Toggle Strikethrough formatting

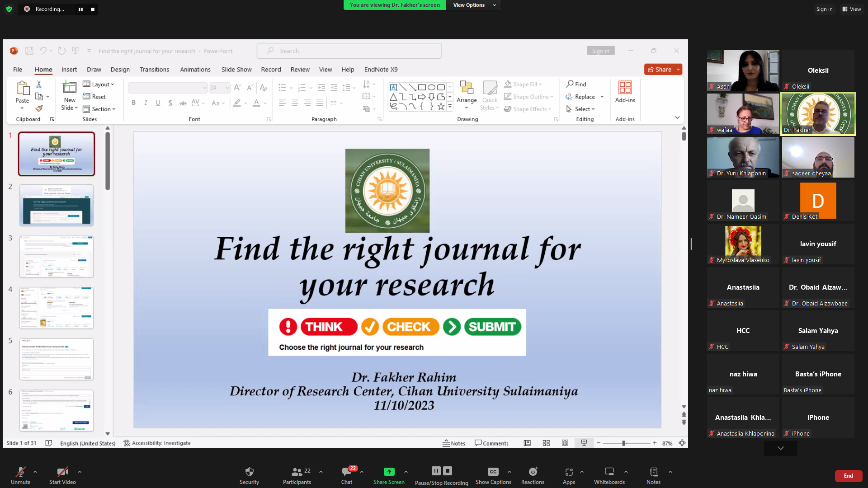coord(183,103)
